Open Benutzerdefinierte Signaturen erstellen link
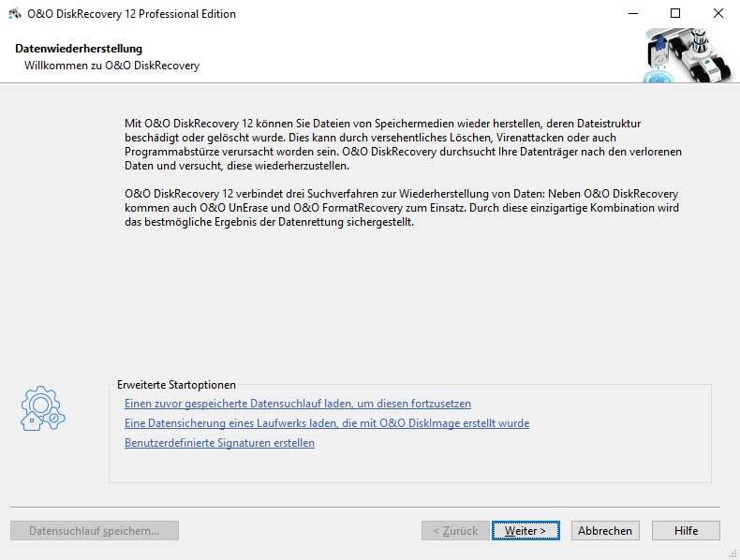This screenshot has width=740, height=560. coord(219,443)
